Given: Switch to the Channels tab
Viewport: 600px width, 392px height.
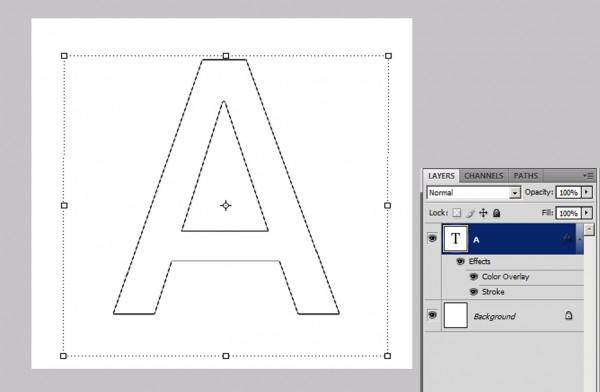Looking at the screenshot, I should 484,176.
